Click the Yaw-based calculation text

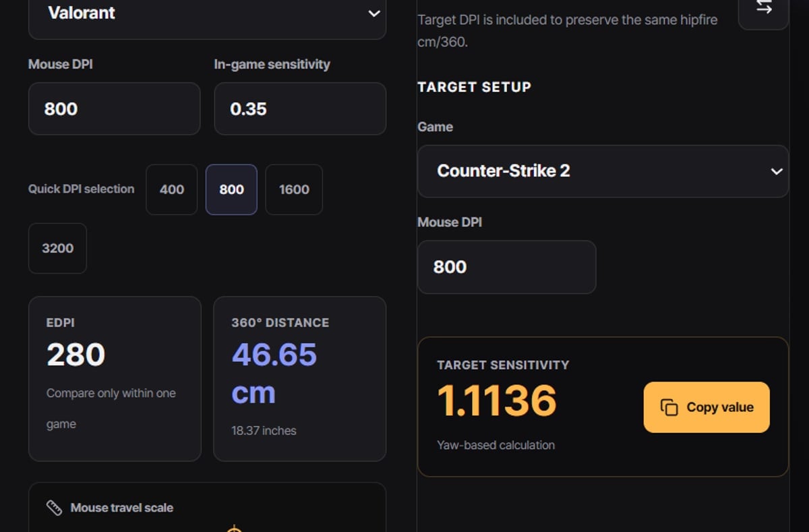[496, 445]
